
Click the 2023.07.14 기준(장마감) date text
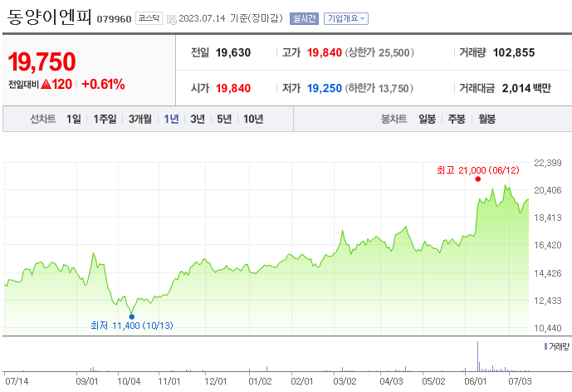coord(231,18)
